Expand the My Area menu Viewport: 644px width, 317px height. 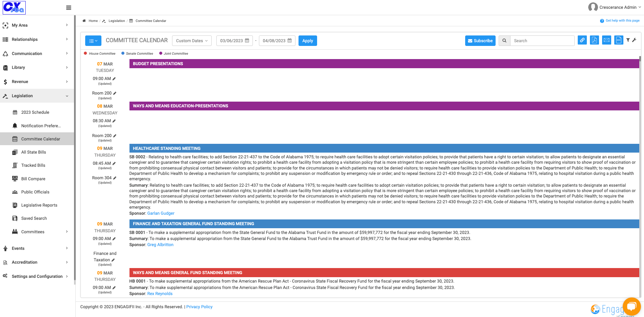point(37,25)
